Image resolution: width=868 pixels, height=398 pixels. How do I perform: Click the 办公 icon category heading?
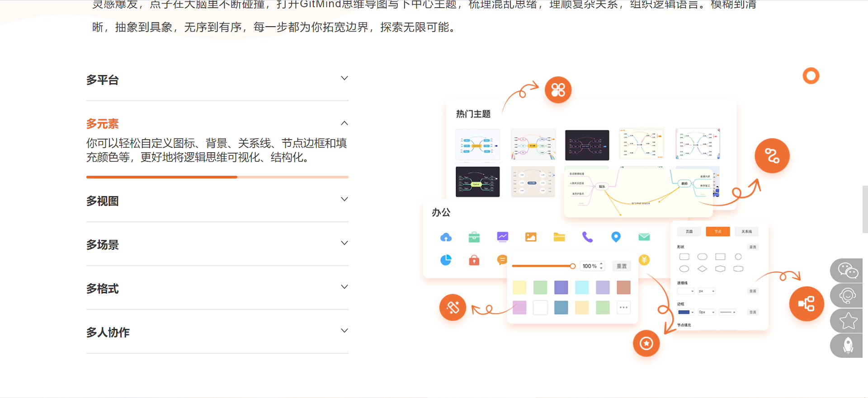pos(441,212)
